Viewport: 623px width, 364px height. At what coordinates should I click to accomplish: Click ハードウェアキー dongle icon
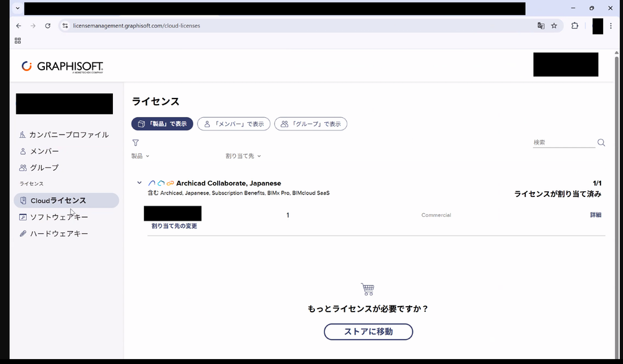23,234
